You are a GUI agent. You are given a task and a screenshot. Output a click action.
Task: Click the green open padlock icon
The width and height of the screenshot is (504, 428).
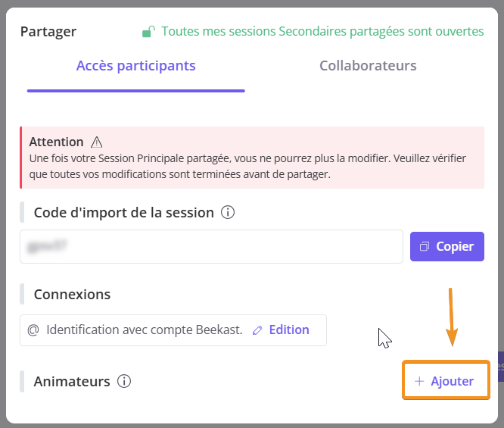[x=148, y=31]
